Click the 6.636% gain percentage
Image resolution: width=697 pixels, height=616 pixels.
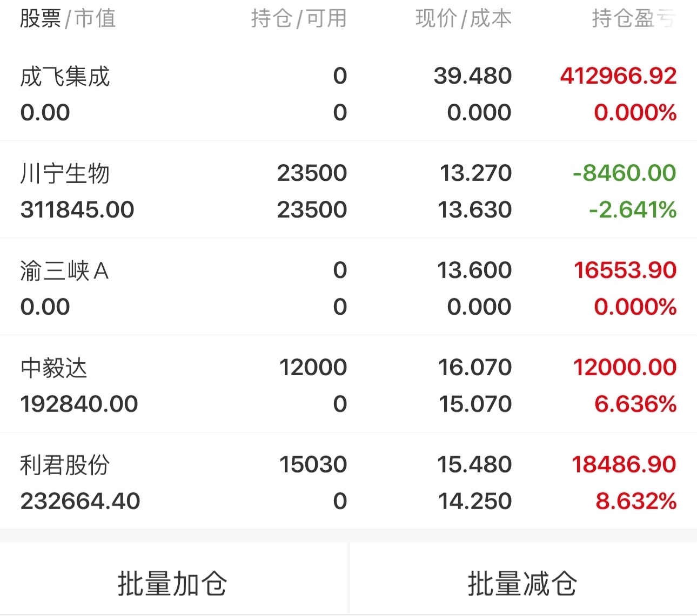pyautogui.click(x=635, y=404)
